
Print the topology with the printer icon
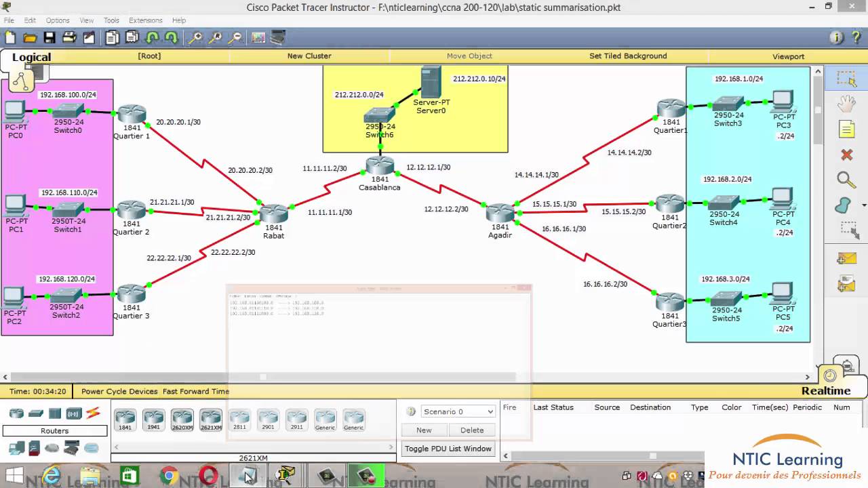point(69,38)
